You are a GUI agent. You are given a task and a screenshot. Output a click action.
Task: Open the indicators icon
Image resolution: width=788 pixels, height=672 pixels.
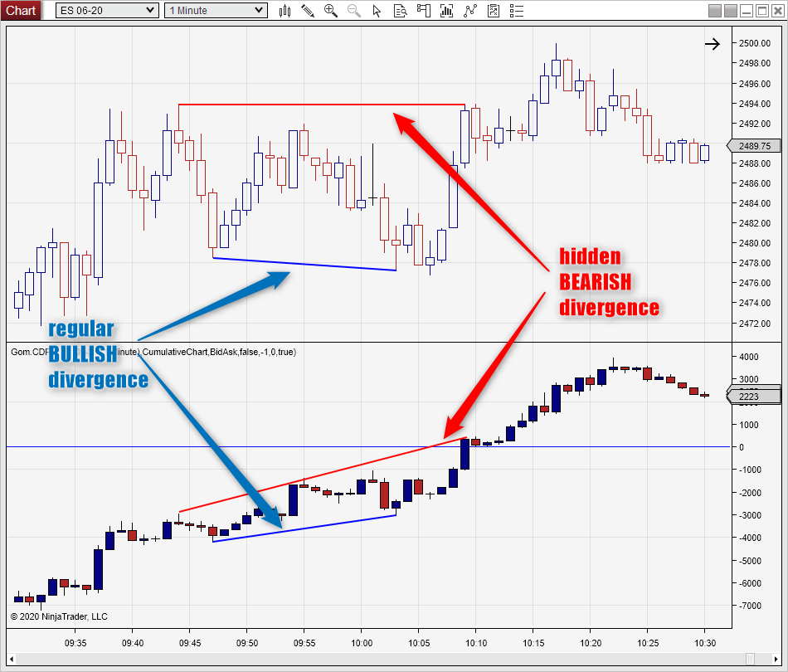(469, 11)
